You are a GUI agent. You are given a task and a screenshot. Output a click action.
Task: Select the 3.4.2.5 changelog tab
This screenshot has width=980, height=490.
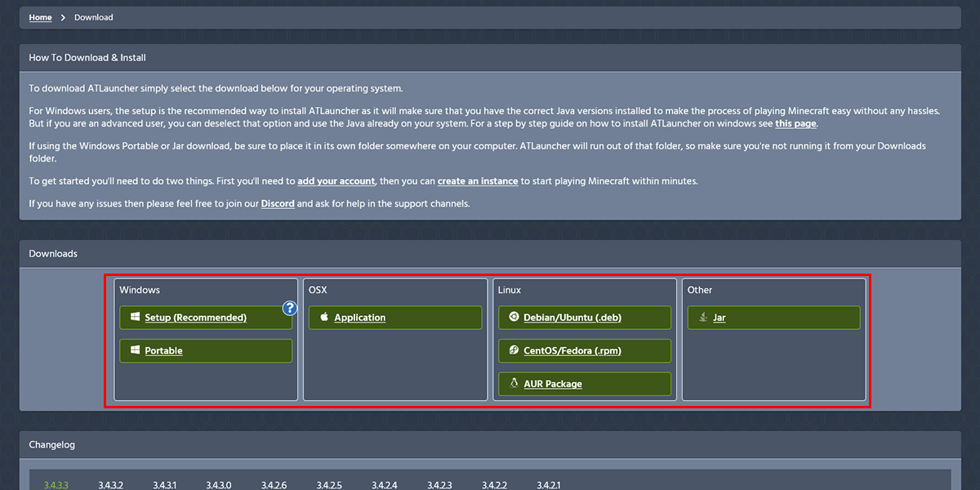pyautogui.click(x=329, y=485)
